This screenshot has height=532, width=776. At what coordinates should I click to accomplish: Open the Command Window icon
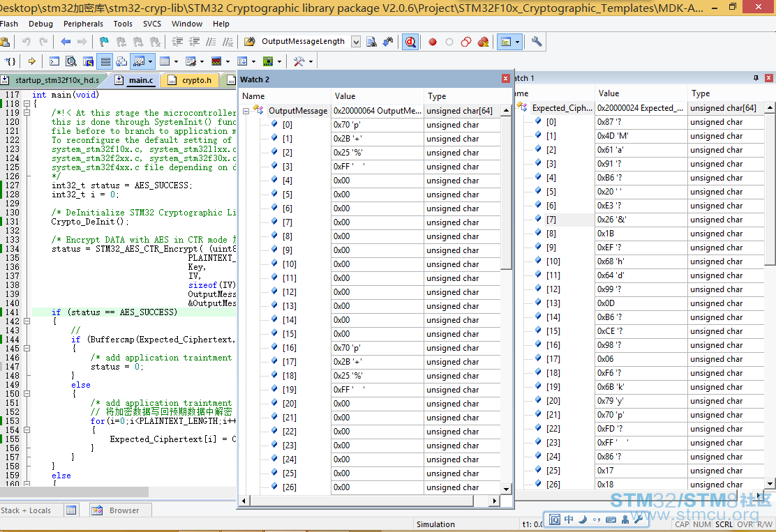click(54, 61)
